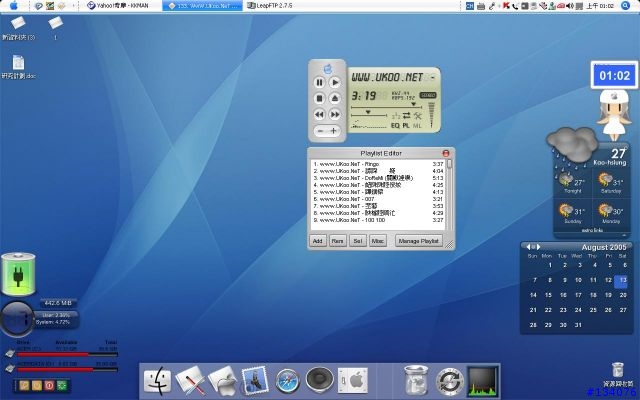Increase player volume with the plus button
The height and width of the screenshot is (400, 640).
[x=334, y=131]
